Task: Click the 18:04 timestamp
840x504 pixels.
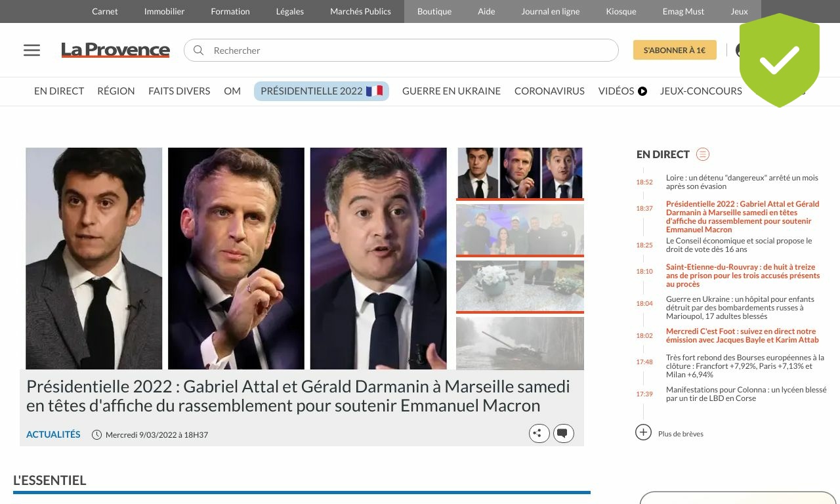Action: pos(644,303)
